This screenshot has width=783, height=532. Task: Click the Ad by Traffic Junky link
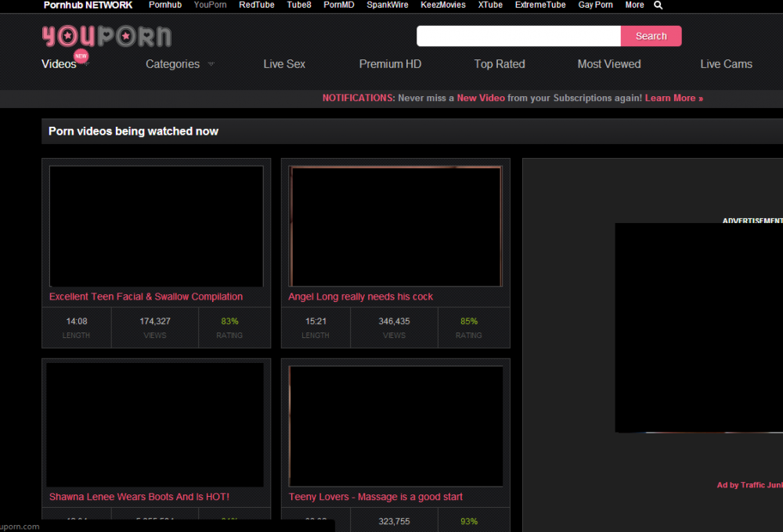(x=749, y=485)
